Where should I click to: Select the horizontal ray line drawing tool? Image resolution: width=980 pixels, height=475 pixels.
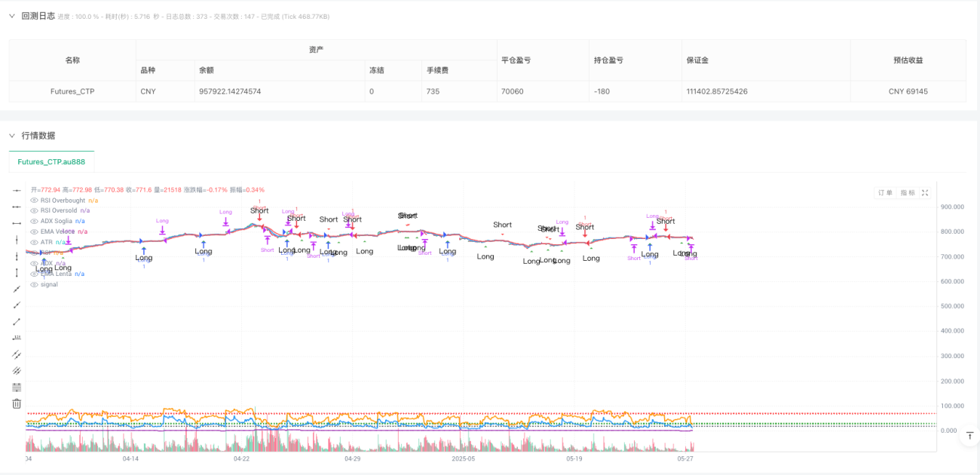17,207
